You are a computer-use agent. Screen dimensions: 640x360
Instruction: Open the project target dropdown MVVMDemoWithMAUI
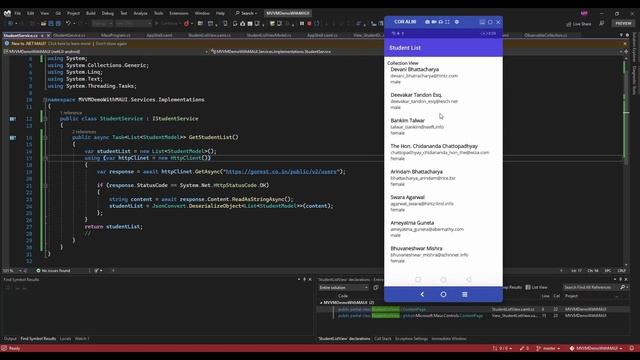point(106,52)
